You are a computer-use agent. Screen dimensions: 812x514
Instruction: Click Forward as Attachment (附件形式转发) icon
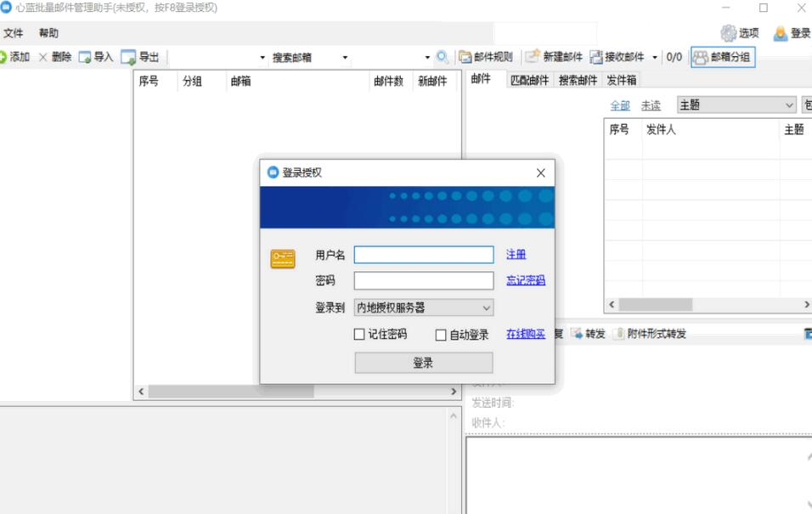pyautogui.click(x=618, y=334)
